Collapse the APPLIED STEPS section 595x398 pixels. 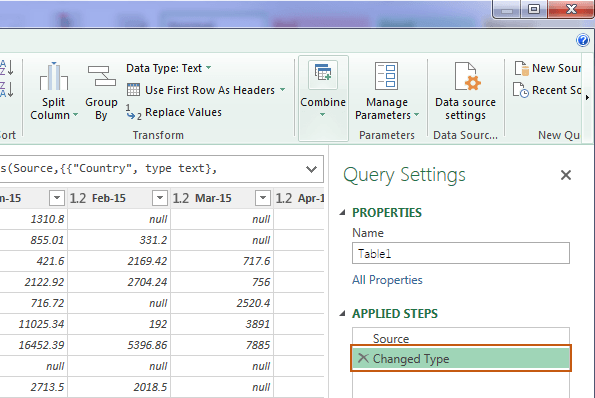point(342,314)
